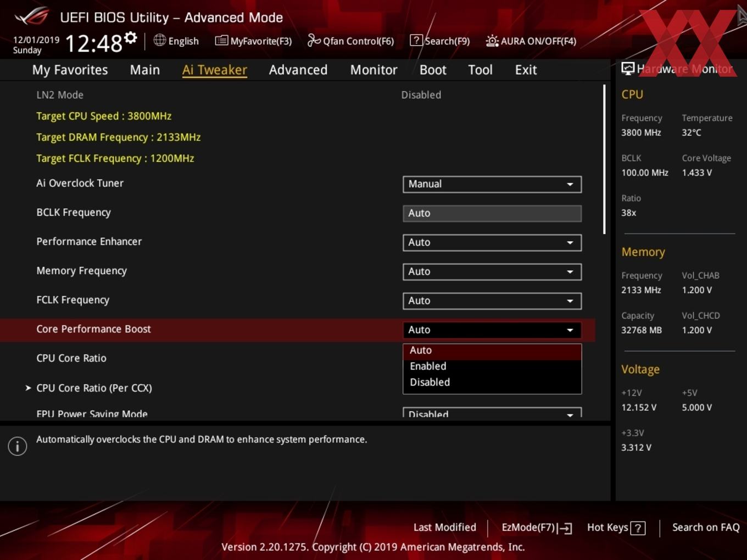Viewport: 747px width, 560px height.
Task: Open settings gear next to clock
Action: pos(130,37)
